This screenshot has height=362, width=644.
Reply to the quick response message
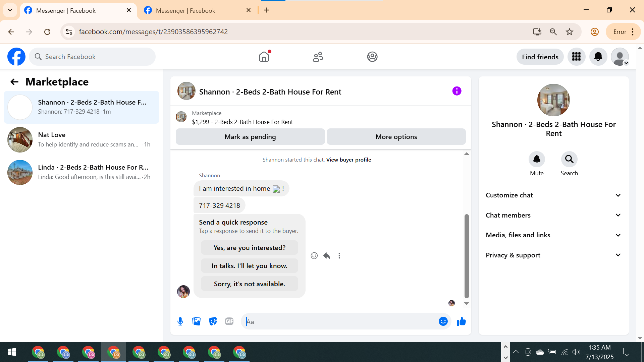tap(327, 256)
